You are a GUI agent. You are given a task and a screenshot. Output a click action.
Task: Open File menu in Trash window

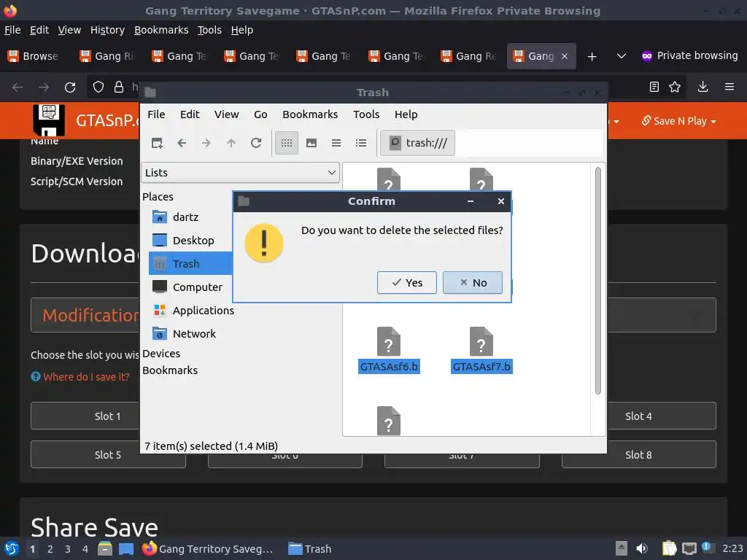(x=156, y=114)
